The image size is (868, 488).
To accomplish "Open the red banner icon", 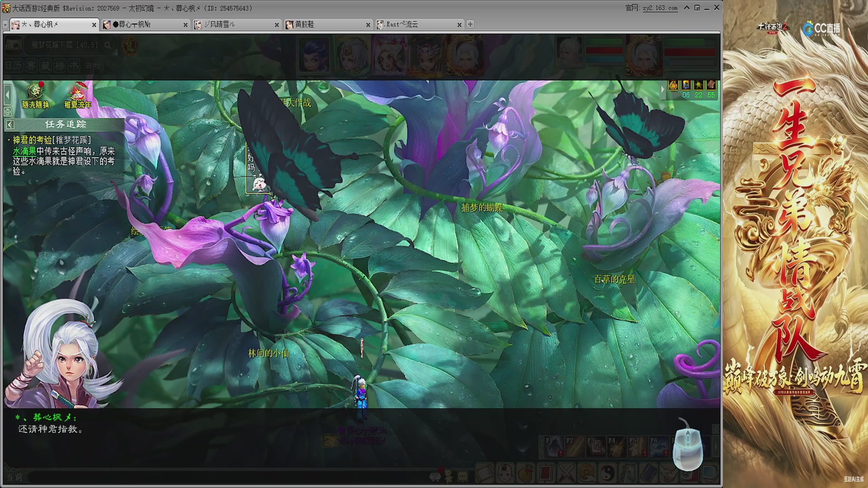I will coord(546,474).
